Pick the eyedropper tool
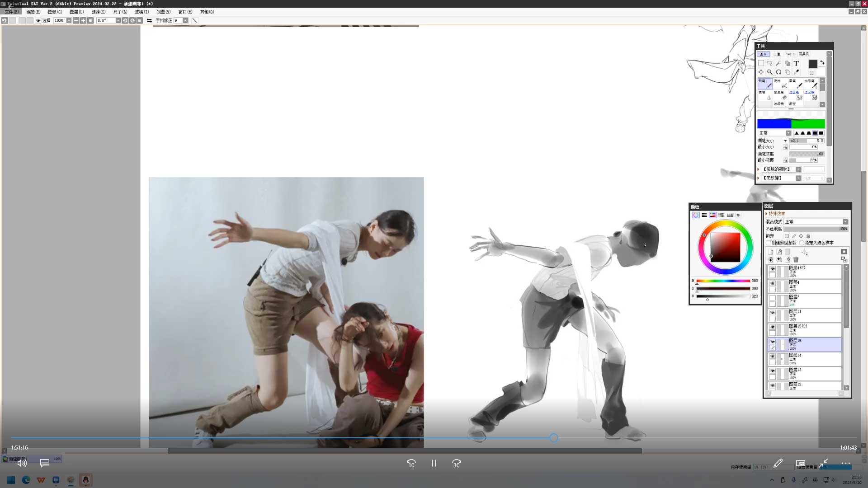 (796, 72)
